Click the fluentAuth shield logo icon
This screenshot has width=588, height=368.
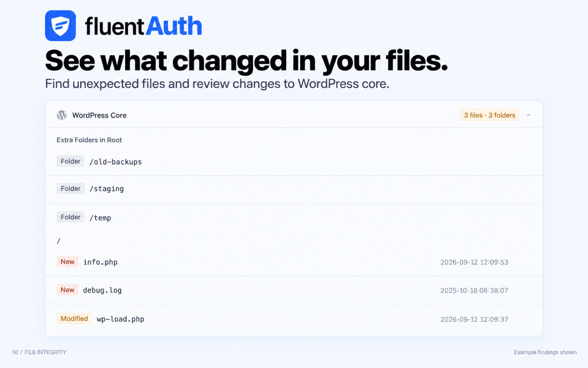tap(61, 26)
